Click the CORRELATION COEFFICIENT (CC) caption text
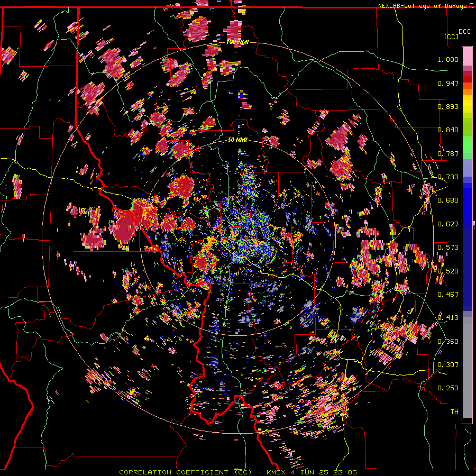 pyautogui.click(x=186, y=472)
